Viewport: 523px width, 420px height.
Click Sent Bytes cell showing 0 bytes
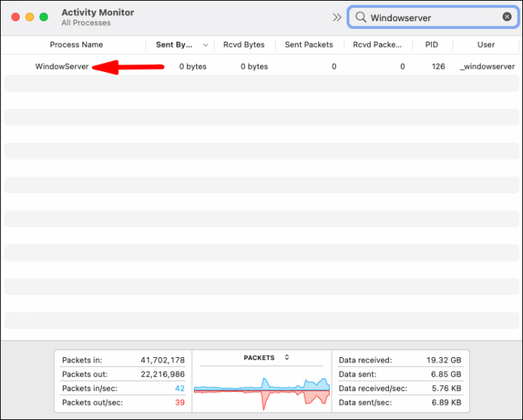[x=193, y=67]
